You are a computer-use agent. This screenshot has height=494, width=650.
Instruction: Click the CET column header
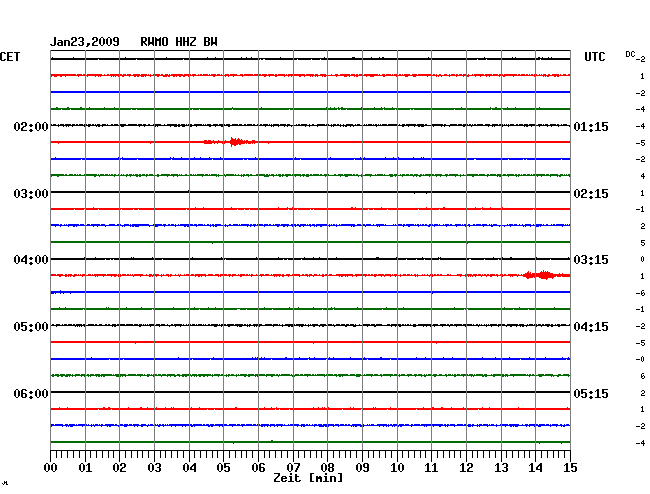pyautogui.click(x=10, y=57)
